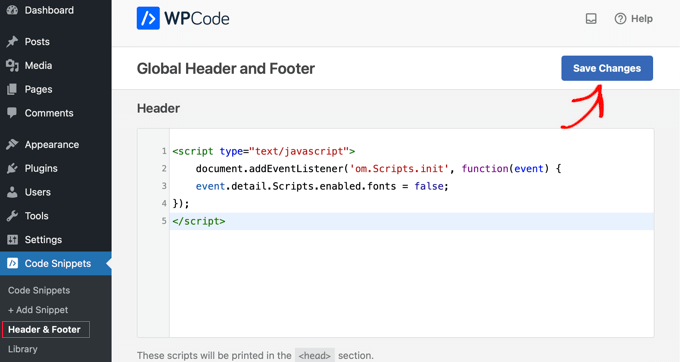Image resolution: width=680 pixels, height=362 pixels.
Task: Click line number 3 in gutter
Action: [x=164, y=186]
